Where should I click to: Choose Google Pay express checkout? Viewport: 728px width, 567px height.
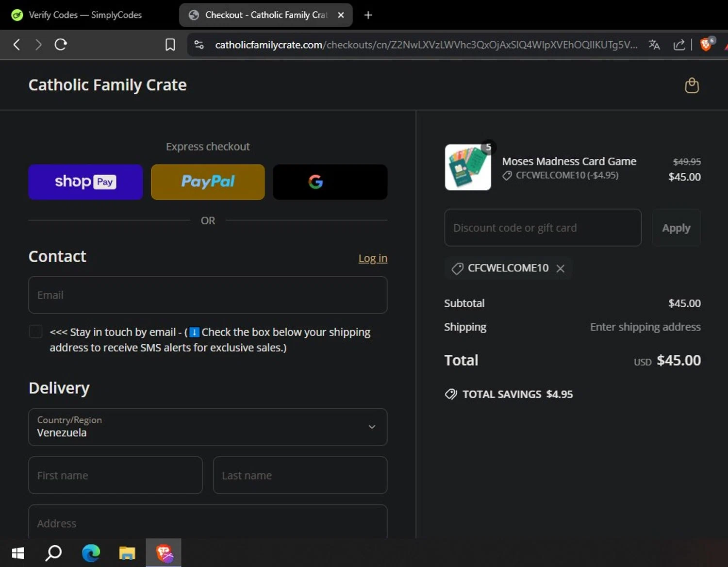(330, 182)
